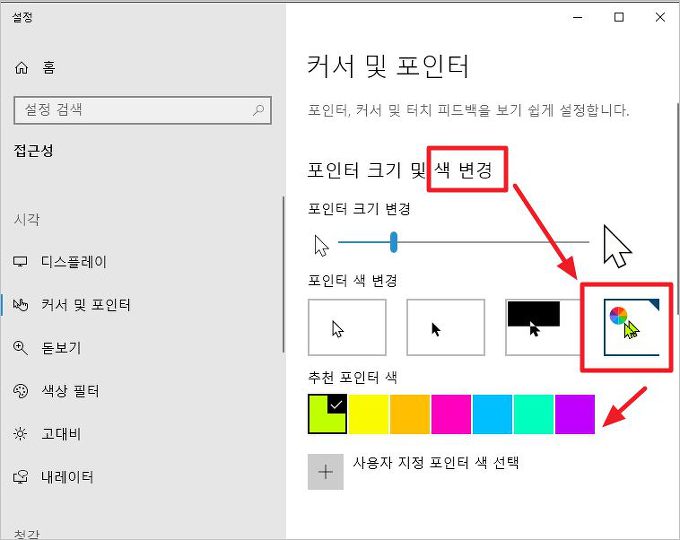Click the Display monitor icon
Viewport: 680px width, 540px height.
pyautogui.click(x=21, y=262)
